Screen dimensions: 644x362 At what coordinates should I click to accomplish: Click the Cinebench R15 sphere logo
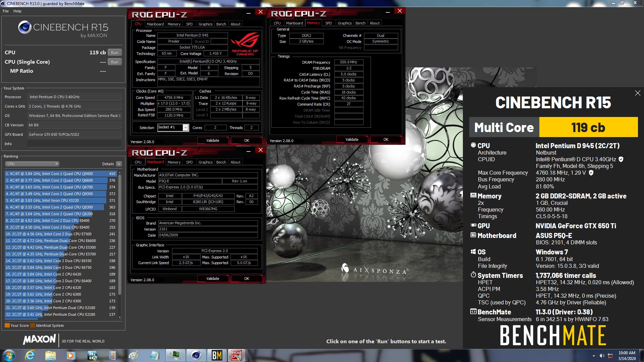click(24, 27)
